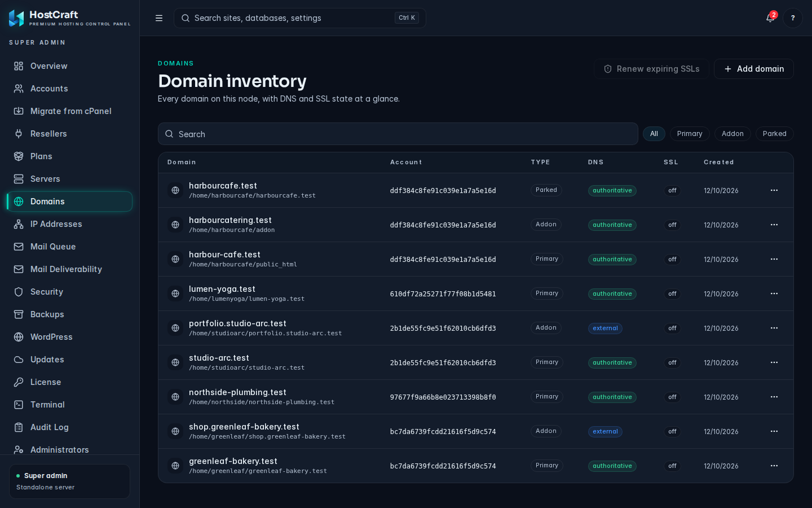Open row actions menu for harbourcatering.test
Screen dimensions: 812x508
(774, 225)
